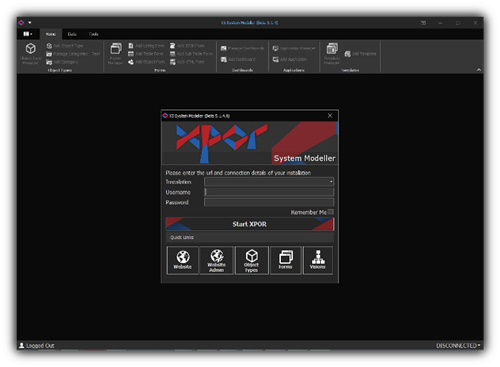The height and width of the screenshot is (367, 500).
Task: Open the Website quick link
Action: click(x=183, y=260)
